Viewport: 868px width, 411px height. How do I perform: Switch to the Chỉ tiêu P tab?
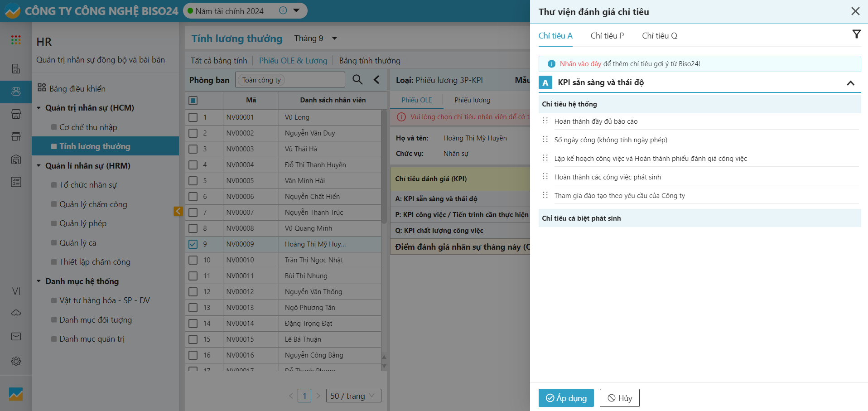tap(607, 36)
